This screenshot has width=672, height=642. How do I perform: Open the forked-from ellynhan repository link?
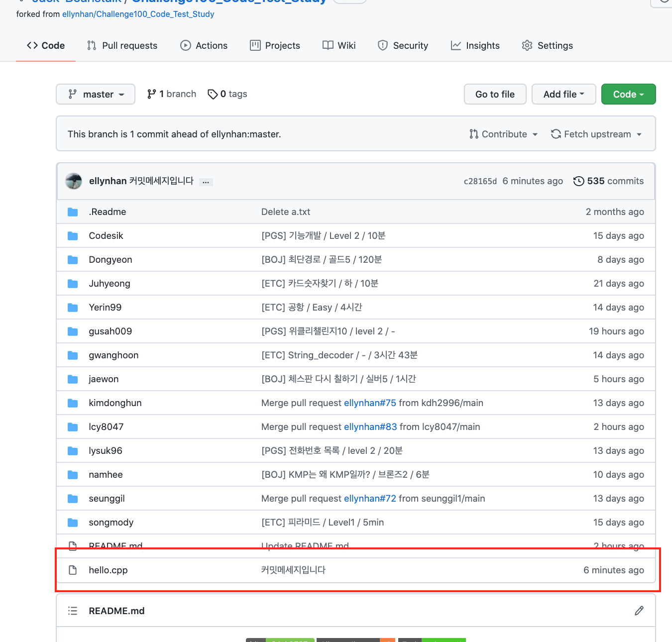pyautogui.click(x=138, y=14)
